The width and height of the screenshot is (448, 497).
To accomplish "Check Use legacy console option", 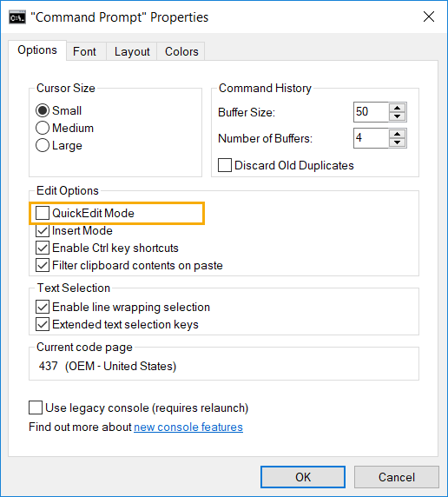I will [x=36, y=408].
